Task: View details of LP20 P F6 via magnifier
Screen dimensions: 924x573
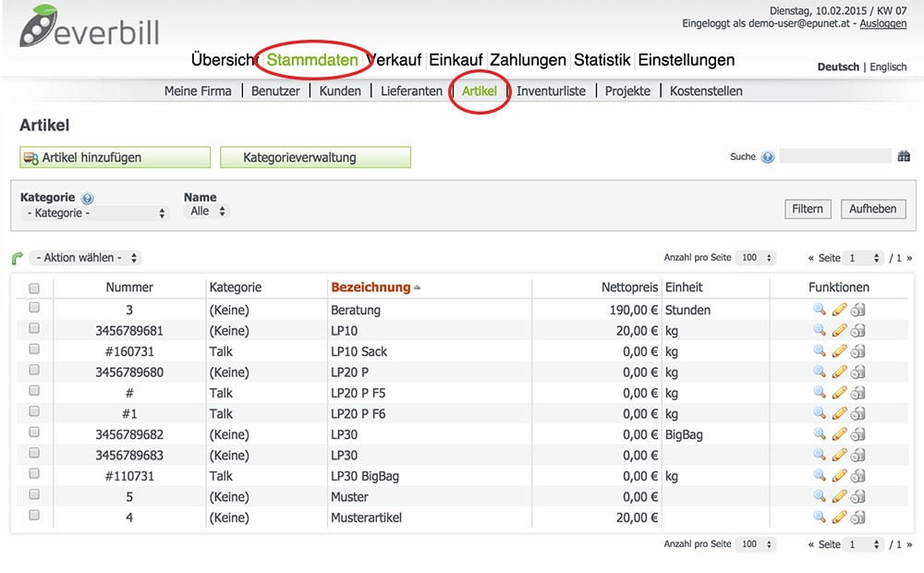Action: point(819,414)
